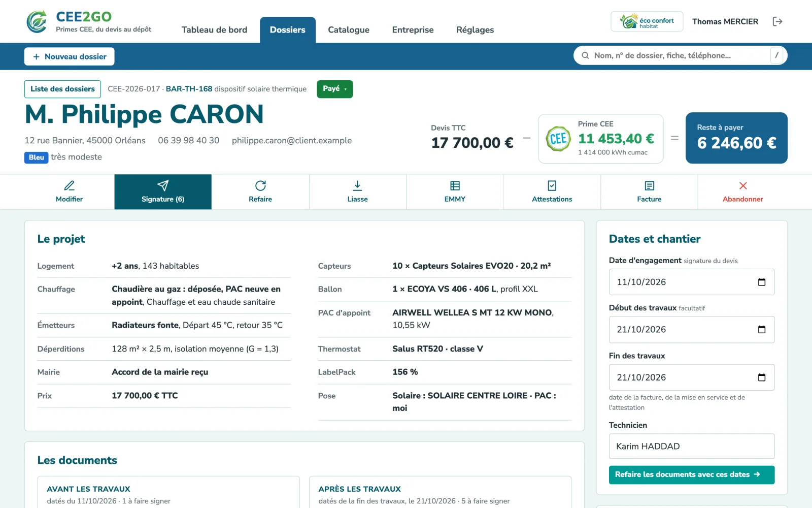Click the magnifier icon in search bar
The image size is (812, 508).
tap(585, 55)
